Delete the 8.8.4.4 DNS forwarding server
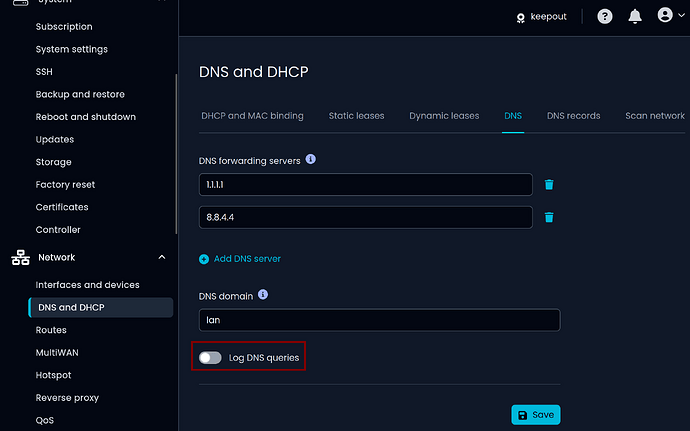This screenshot has height=431, width=690. [549, 217]
